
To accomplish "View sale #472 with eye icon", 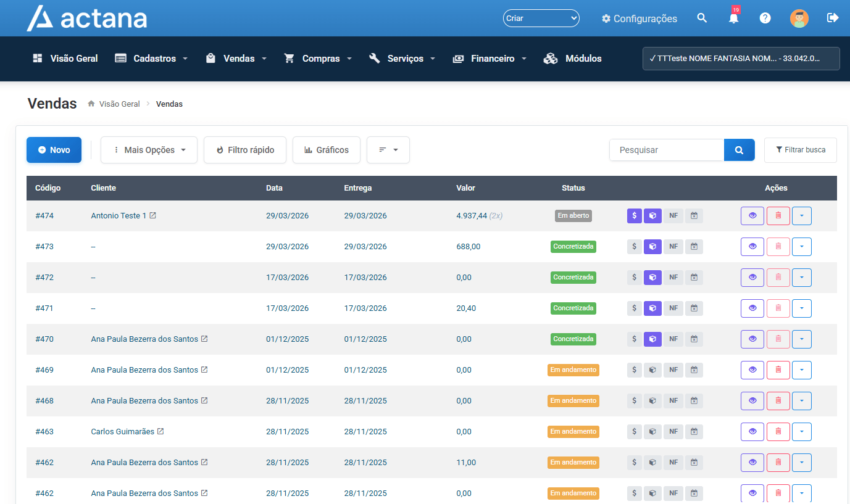I will [x=752, y=278].
